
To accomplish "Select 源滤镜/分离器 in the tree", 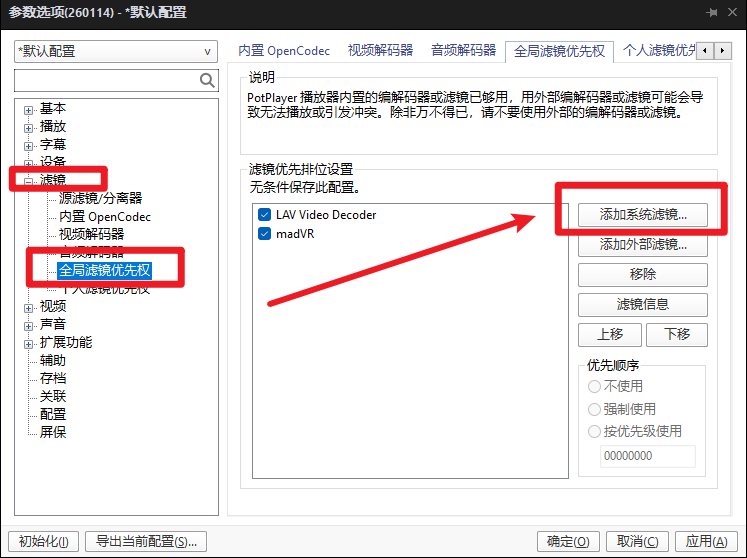I will (x=101, y=198).
